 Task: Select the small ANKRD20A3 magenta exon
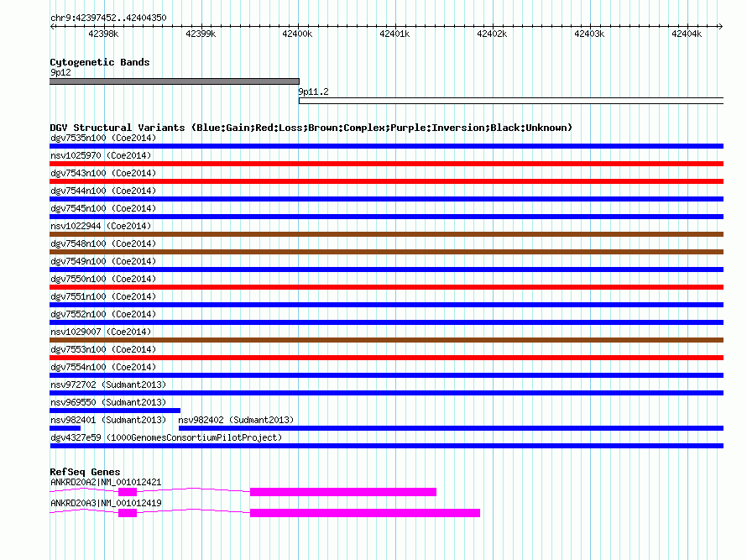coord(128,513)
